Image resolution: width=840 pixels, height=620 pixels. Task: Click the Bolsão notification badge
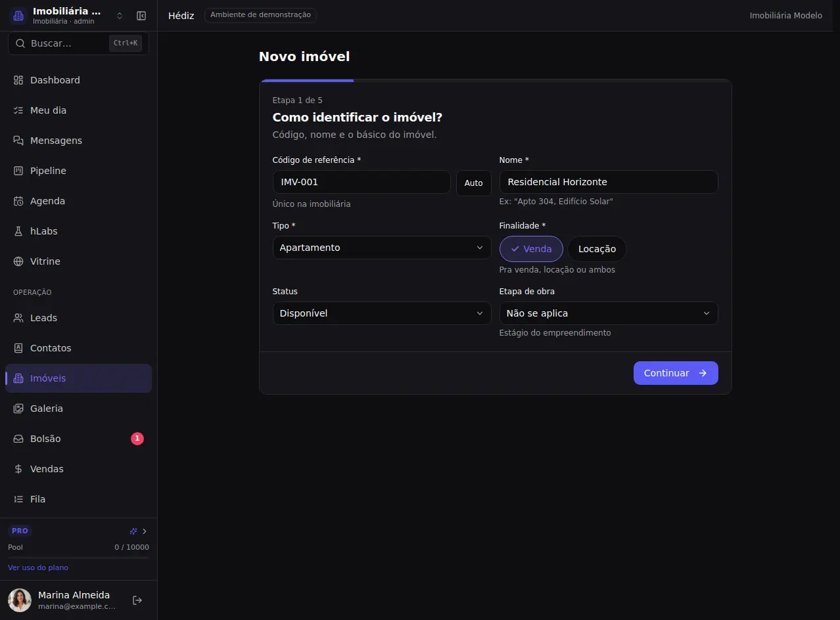[x=137, y=439]
